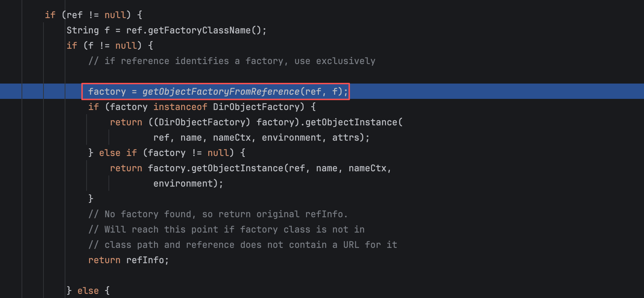Screen dimensions: 644x298
Task: Click the 'return refInfo;' statement
Action: coord(128,260)
